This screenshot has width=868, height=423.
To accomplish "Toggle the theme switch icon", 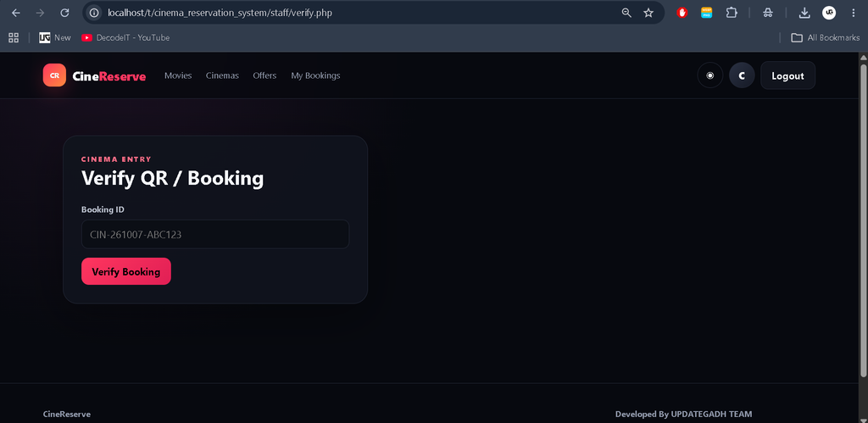I will click(710, 75).
